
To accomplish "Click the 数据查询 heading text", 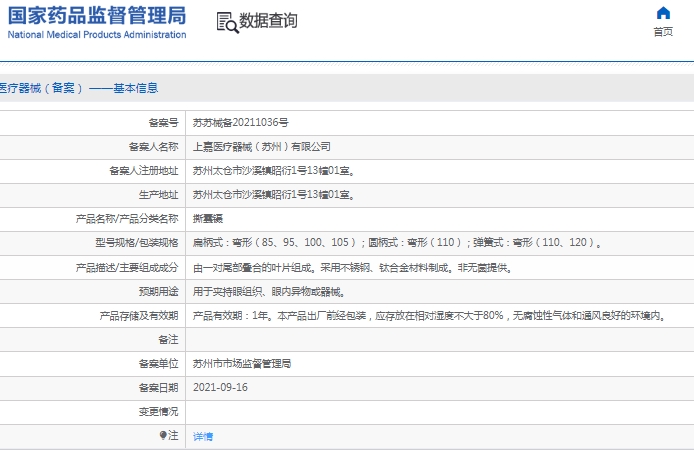I will tap(268, 20).
